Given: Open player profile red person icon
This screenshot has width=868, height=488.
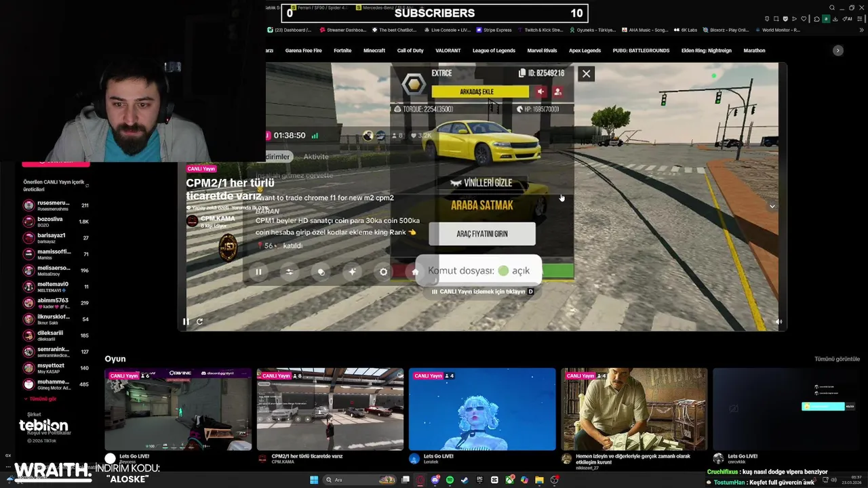Looking at the screenshot, I should (x=557, y=91).
